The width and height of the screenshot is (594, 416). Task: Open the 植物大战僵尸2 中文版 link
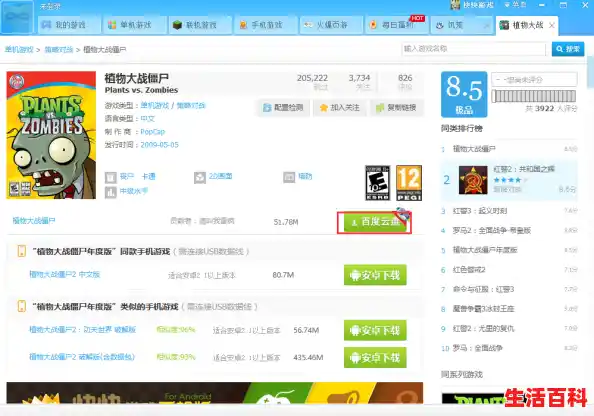tap(64, 274)
